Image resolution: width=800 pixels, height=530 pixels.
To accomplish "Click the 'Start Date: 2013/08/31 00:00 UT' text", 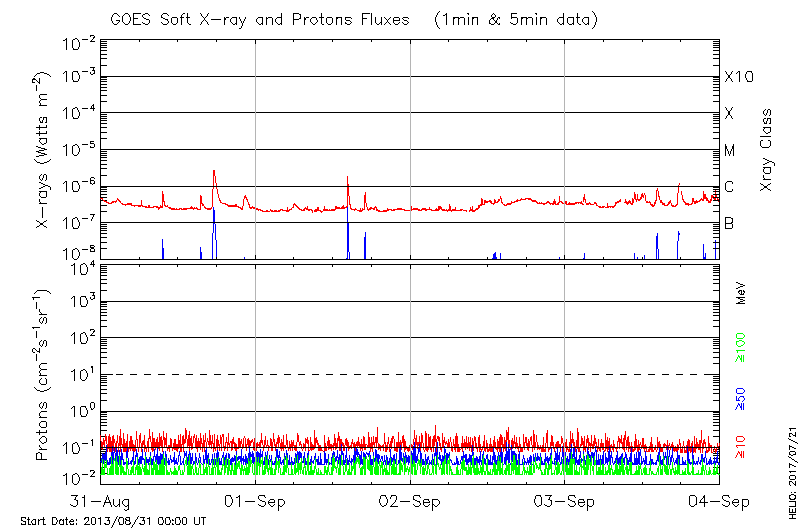I will point(113,521).
